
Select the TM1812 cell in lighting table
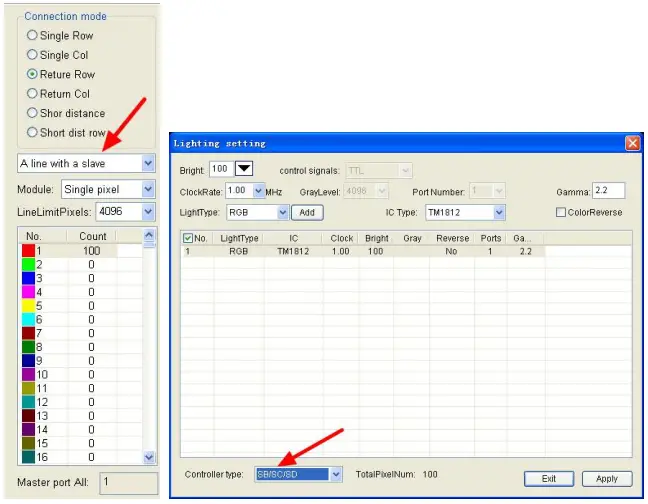(293, 251)
